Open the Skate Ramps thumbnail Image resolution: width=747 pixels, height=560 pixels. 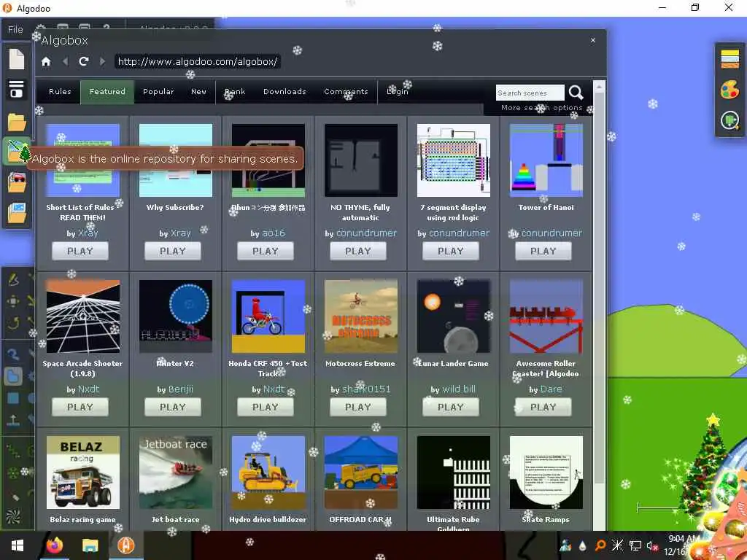pyautogui.click(x=546, y=472)
